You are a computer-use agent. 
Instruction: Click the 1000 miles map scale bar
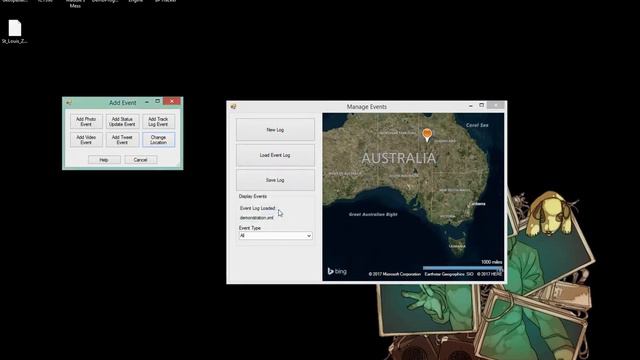pyautogui.click(x=462, y=268)
